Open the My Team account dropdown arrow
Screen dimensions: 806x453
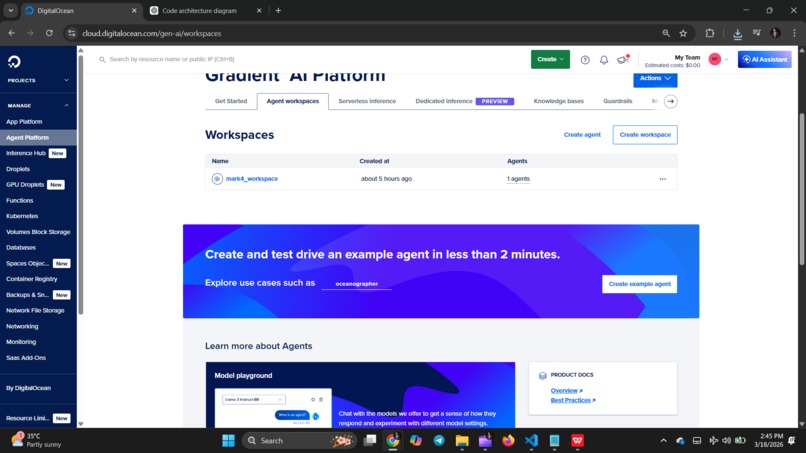[726, 60]
